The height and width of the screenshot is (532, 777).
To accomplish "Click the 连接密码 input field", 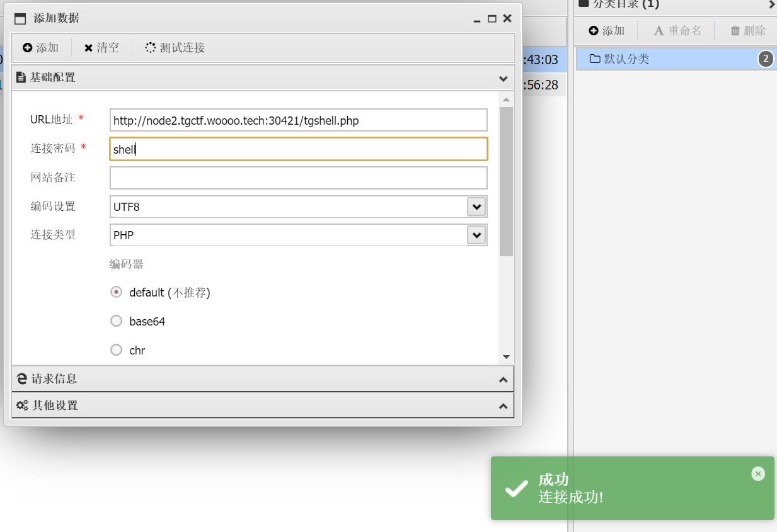I will pyautogui.click(x=298, y=149).
